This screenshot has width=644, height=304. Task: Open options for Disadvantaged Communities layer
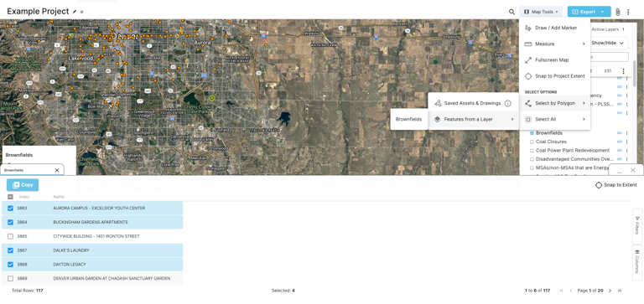pos(626,159)
